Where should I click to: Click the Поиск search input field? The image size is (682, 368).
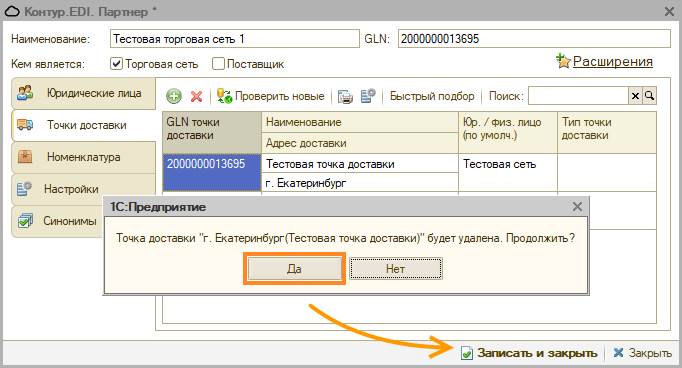pos(578,96)
